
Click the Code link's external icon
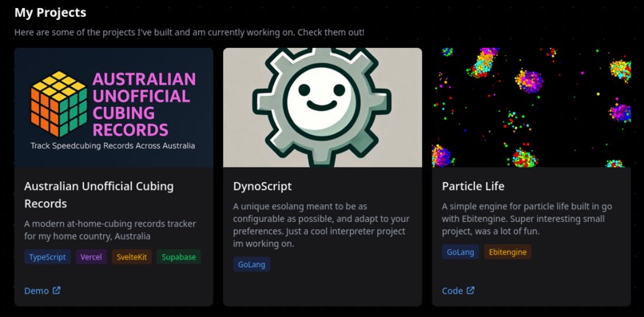(x=471, y=291)
